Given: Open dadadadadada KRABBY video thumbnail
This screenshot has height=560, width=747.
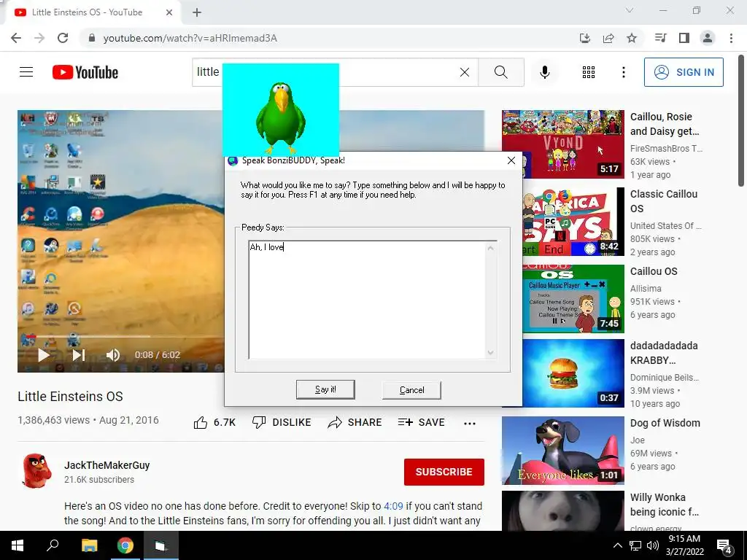Looking at the screenshot, I should pos(573,373).
